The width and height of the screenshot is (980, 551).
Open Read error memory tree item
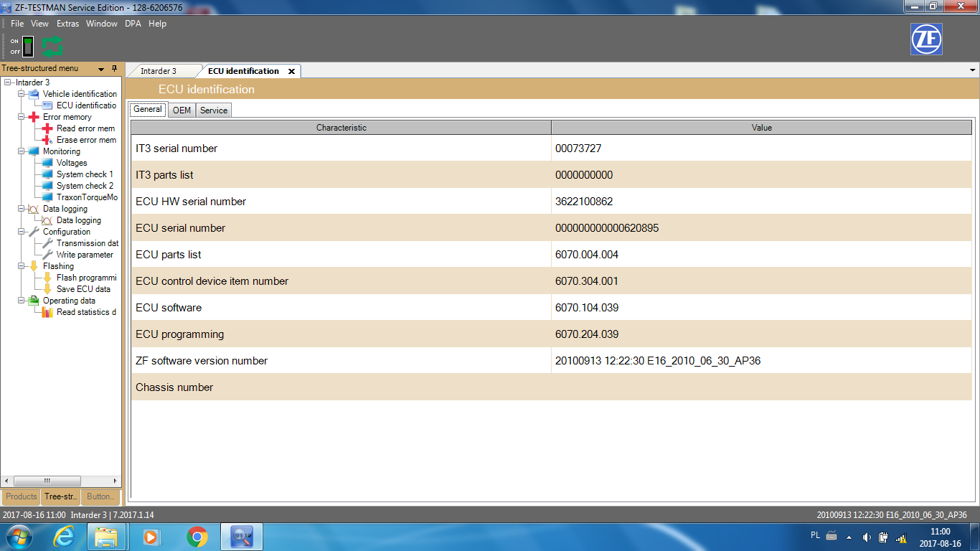pos(85,128)
